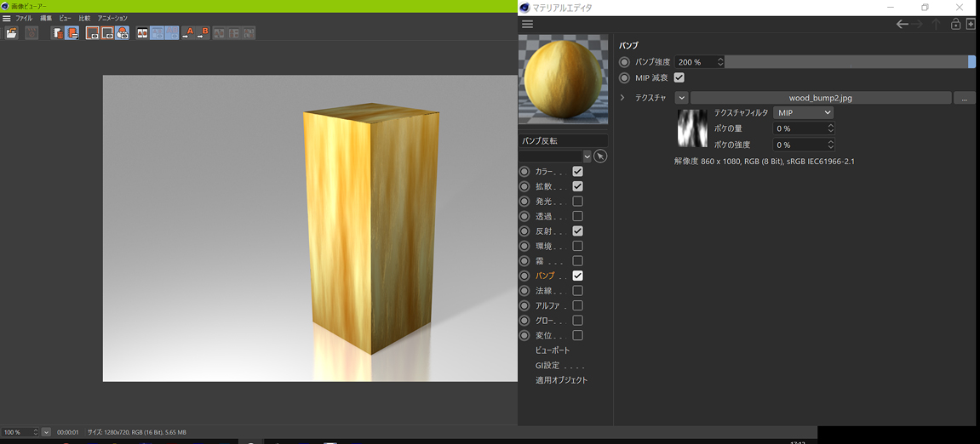Click the AB compare icon in toolbar
The image size is (980, 444).
coord(142,33)
